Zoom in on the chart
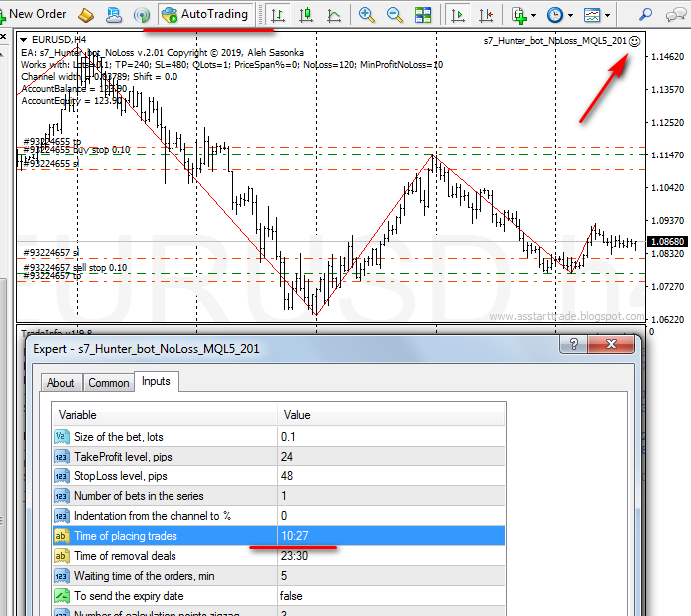 click(x=366, y=15)
